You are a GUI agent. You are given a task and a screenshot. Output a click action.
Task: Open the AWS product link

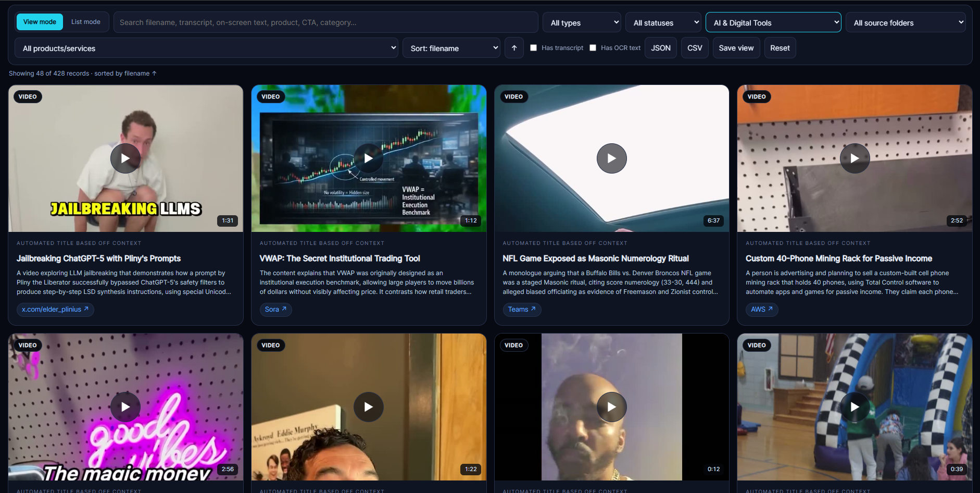(762, 310)
